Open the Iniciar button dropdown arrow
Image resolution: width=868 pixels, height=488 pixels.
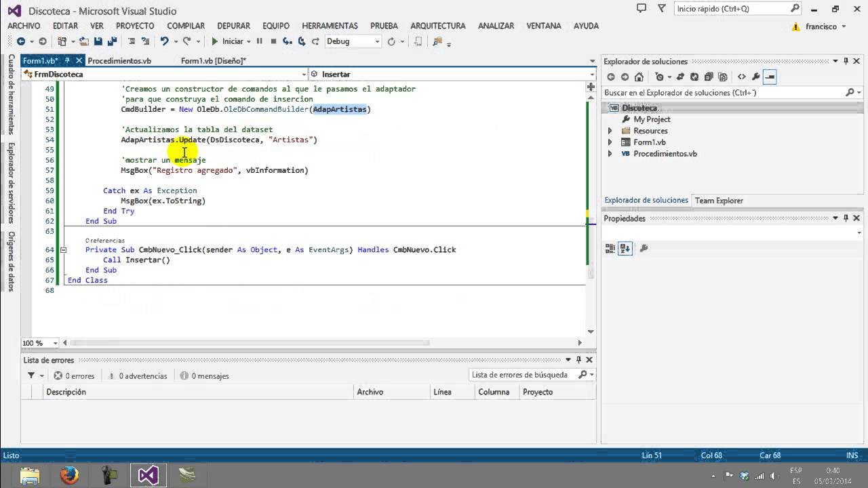point(248,41)
